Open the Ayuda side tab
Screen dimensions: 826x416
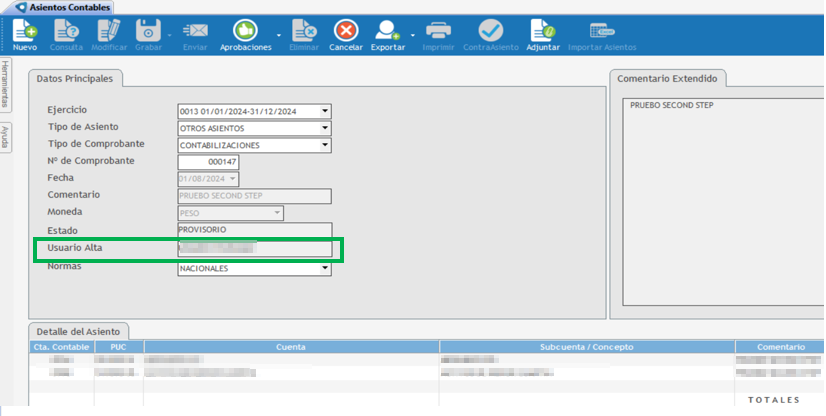5,137
